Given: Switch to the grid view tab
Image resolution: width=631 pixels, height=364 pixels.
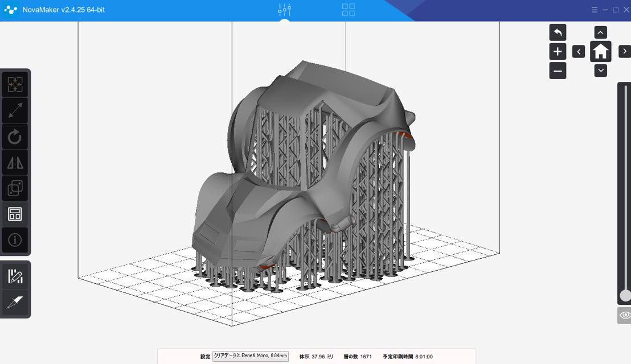Looking at the screenshot, I should [349, 10].
